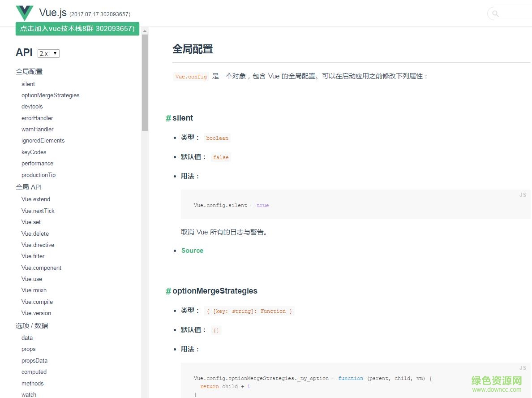Click the Vue.js logo in the header
The image size is (532, 398).
tap(25, 13)
